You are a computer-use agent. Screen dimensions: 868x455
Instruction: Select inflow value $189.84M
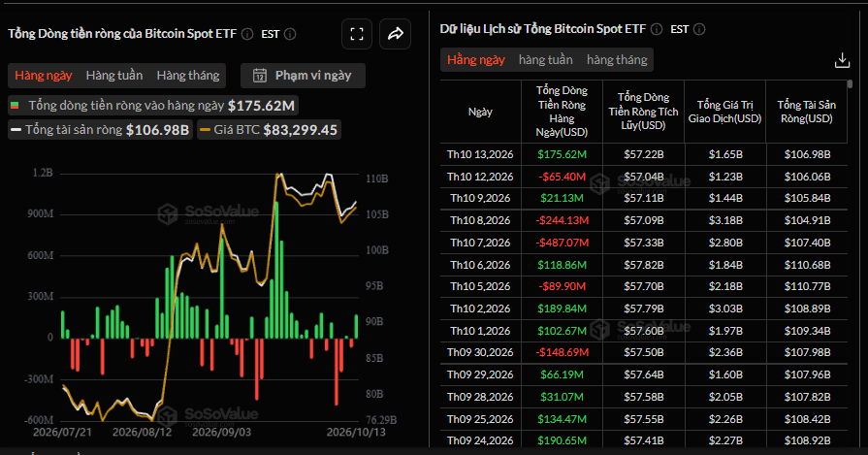[x=562, y=309]
